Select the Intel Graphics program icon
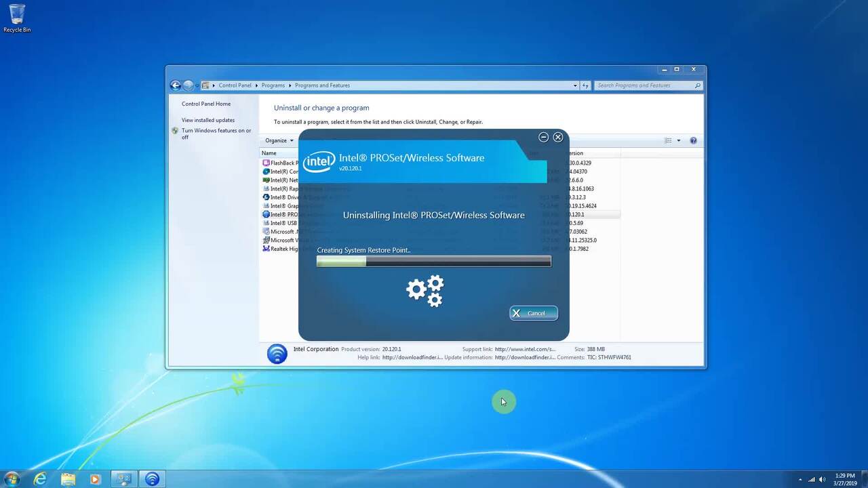 click(266, 206)
